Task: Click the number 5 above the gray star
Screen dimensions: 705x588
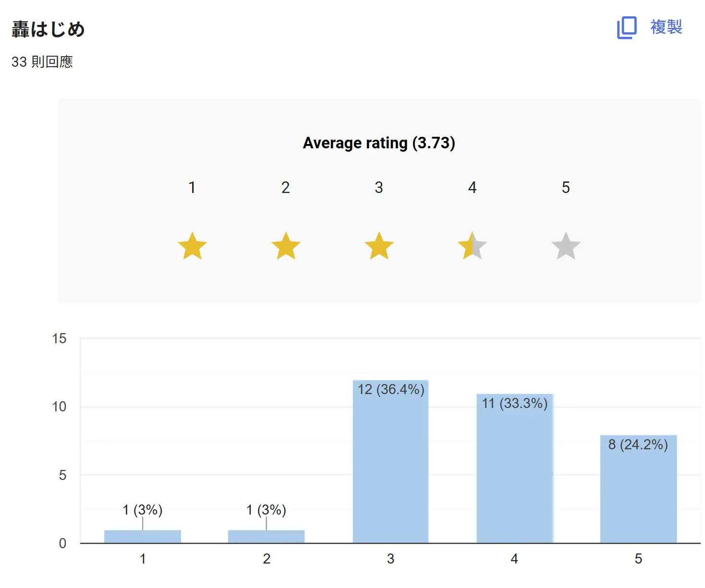Action: coord(566,188)
